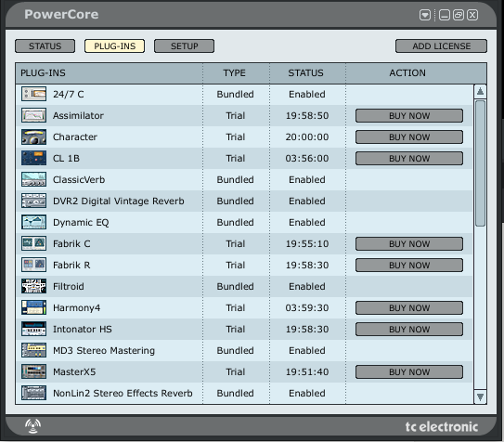The height and width of the screenshot is (442, 504).
Task: Click the ClassicVerb plug-in thumbnail icon
Action: 33,179
